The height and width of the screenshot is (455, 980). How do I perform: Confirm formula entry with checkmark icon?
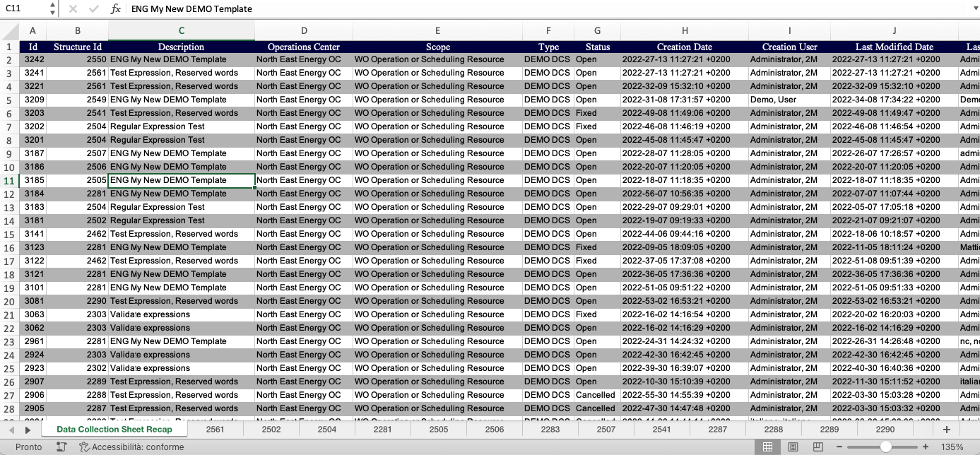click(x=94, y=9)
